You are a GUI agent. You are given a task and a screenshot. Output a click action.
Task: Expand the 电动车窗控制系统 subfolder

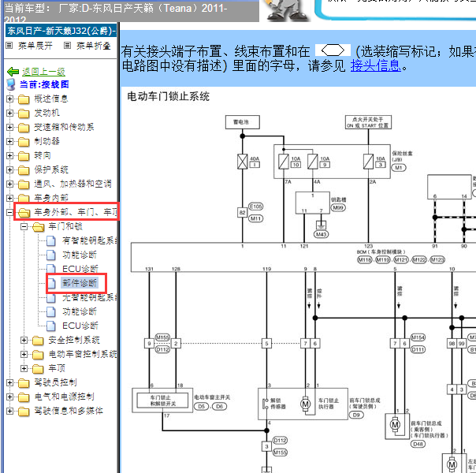tap(24, 354)
